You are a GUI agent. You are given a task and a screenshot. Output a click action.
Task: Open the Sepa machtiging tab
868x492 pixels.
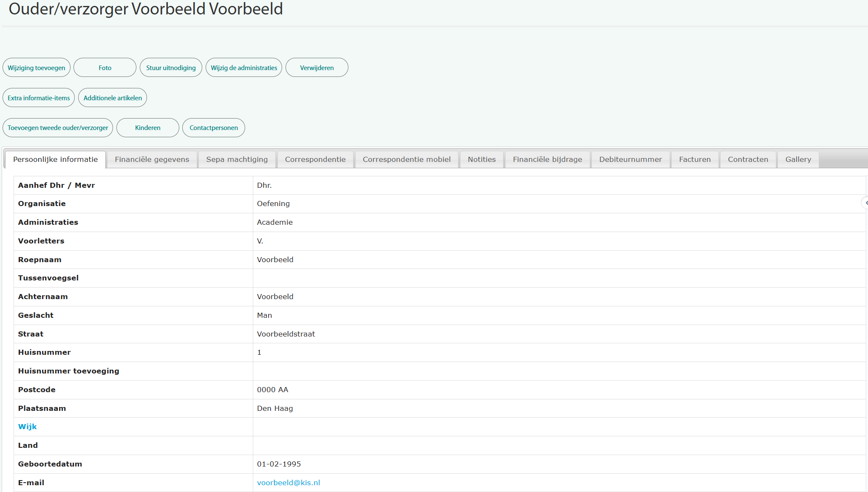click(237, 159)
